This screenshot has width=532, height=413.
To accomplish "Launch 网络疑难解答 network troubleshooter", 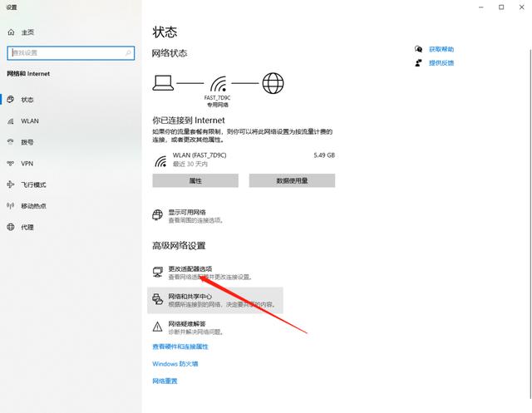I will point(186,323).
